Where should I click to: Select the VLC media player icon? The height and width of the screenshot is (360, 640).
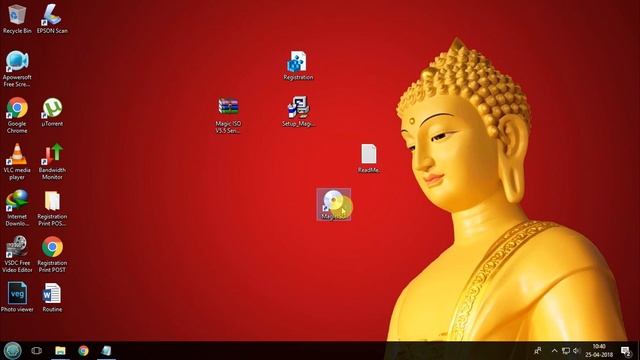(x=17, y=162)
